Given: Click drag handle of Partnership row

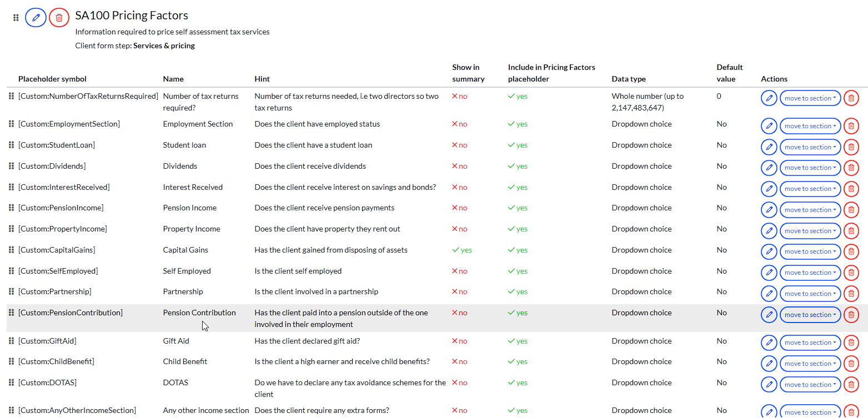Looking at the screenshot, I should pos(11,291).
